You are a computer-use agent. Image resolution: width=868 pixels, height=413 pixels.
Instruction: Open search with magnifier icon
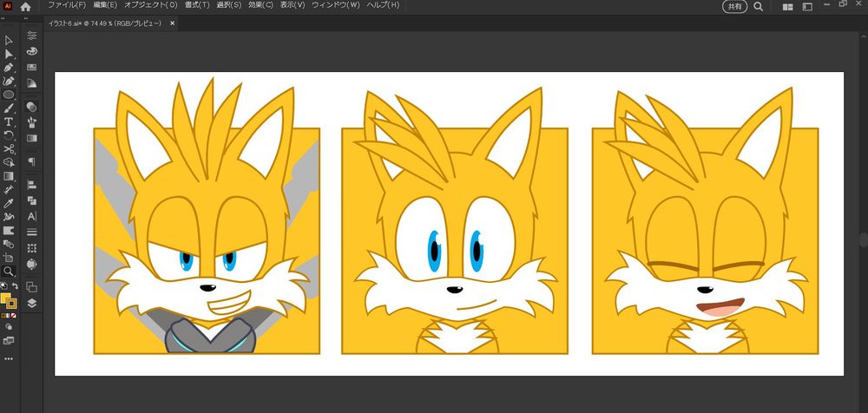[758, 6]
